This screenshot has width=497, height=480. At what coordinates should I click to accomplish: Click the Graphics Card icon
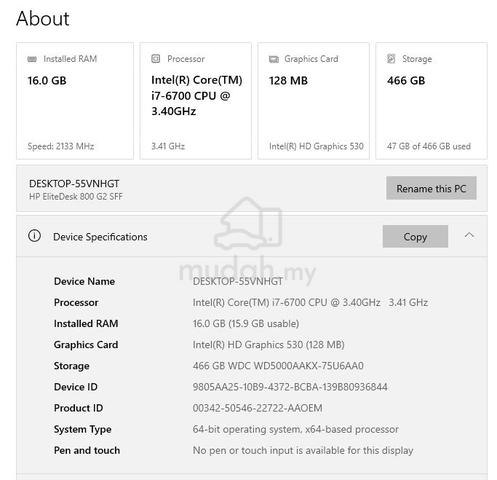[x=274, y=59]
